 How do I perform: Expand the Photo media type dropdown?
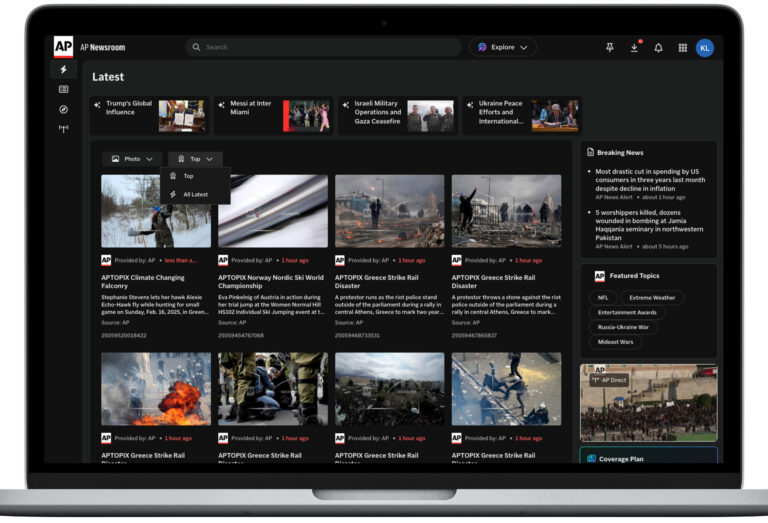click(x=132, y=159)
